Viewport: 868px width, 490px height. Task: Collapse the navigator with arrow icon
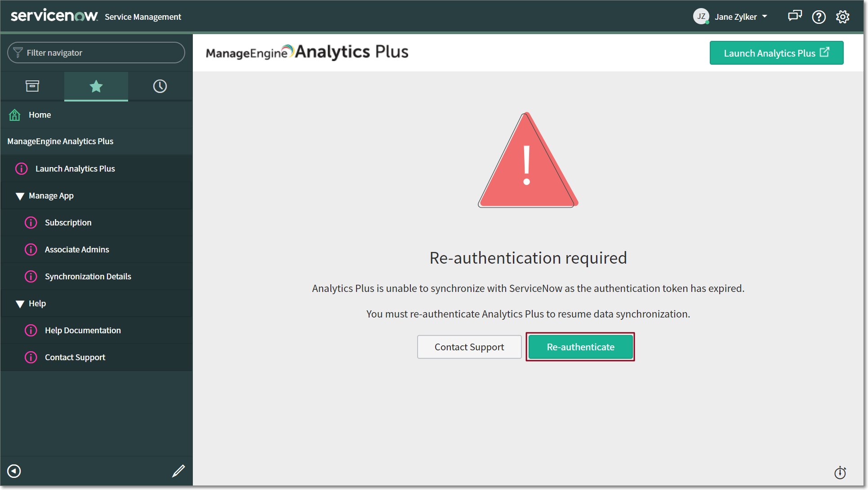click(14, 471)
